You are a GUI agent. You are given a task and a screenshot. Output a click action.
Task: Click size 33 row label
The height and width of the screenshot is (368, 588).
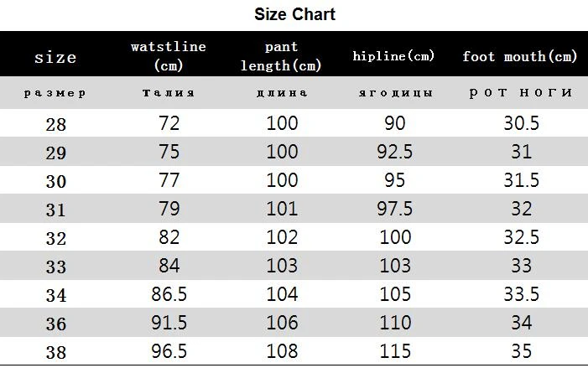click(x=56, y=267)
